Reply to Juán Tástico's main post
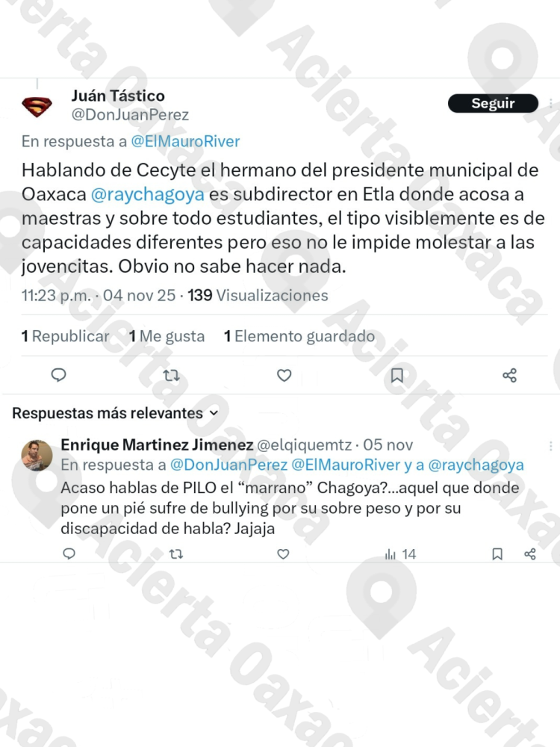560x747 pixels. (58, 376)
